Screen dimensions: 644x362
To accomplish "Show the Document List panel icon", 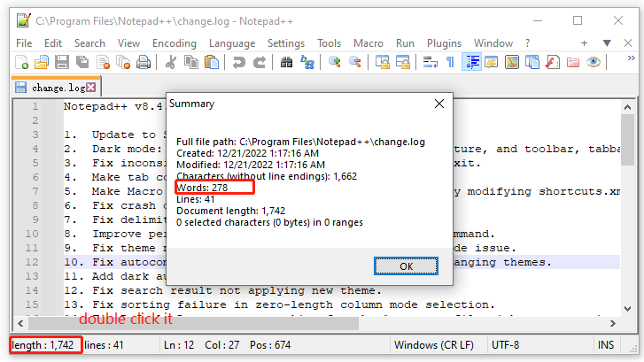I will (532, 62).
